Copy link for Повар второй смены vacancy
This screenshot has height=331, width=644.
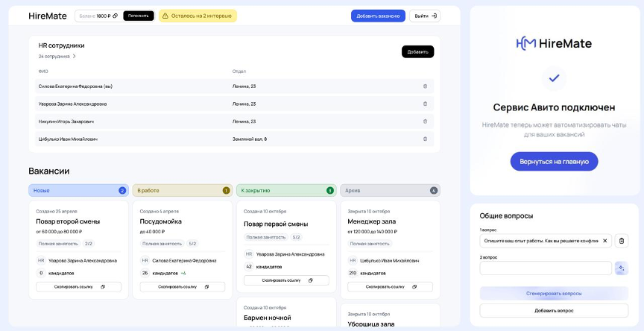[x=78, y=287]
